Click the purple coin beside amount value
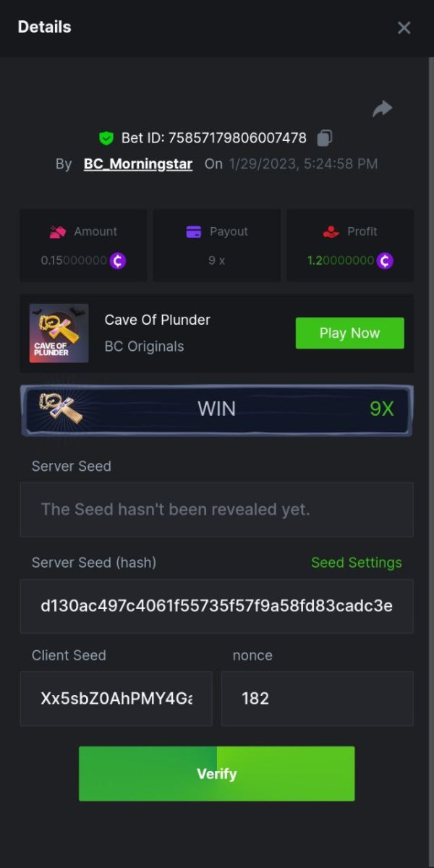Screen dimensions: 434x868 (118, 260)
